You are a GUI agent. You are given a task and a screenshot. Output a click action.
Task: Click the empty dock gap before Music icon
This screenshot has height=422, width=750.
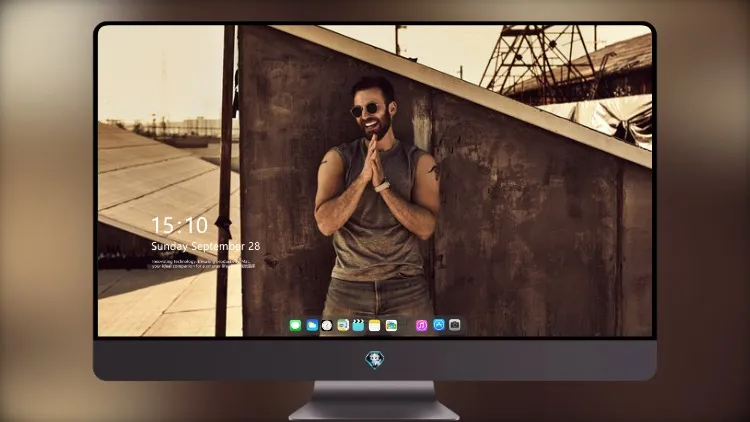click(407, 325)
